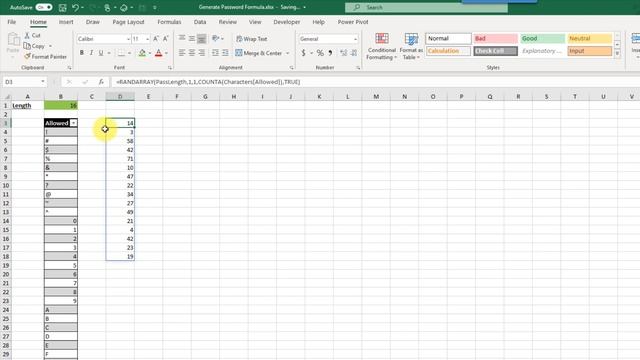Decrease font size

165,39
